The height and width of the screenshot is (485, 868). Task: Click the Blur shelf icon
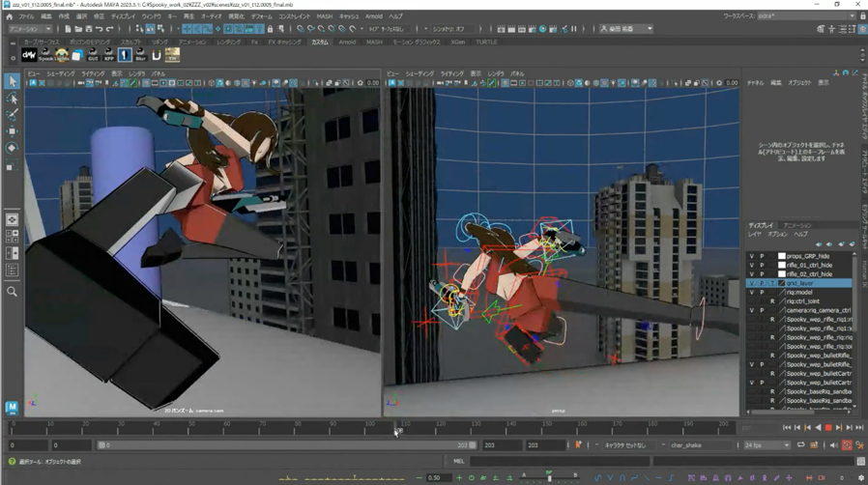point(141,55)
